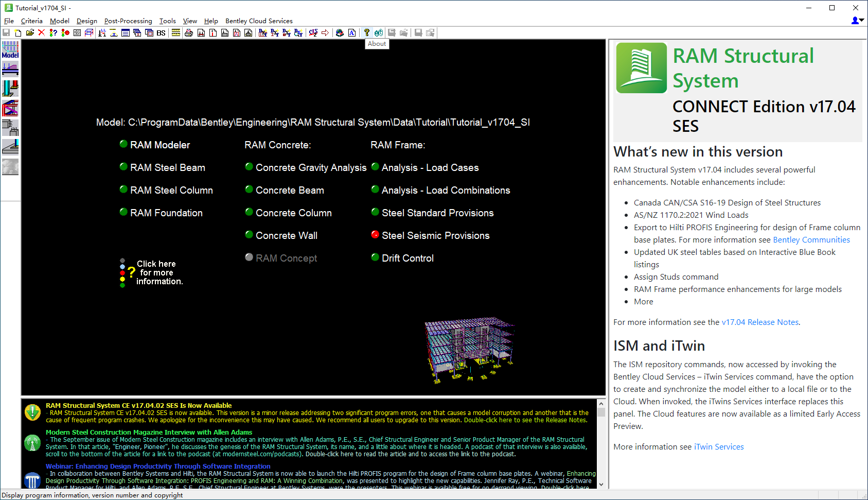Open the View menu

190,21
